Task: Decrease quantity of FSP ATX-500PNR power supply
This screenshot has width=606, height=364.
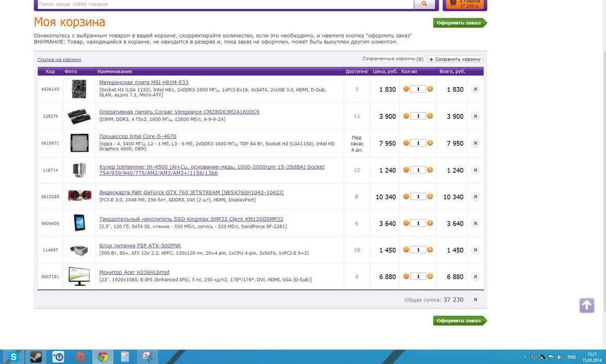Action: click(x=406, y=250)
